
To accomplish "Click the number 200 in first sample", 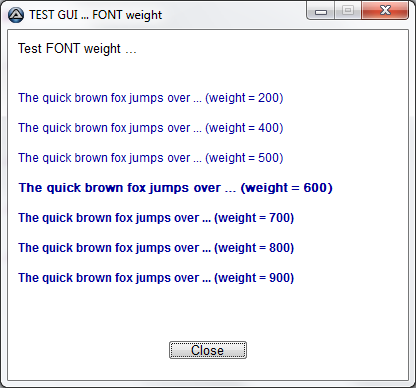I will coord(268,98).
